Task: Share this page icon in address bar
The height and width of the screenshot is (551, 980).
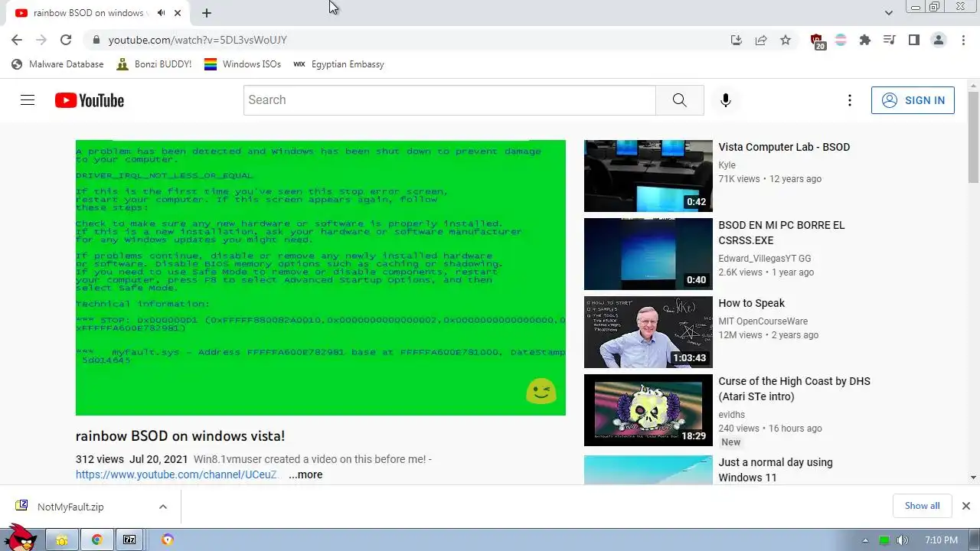Action: [761, 40]
